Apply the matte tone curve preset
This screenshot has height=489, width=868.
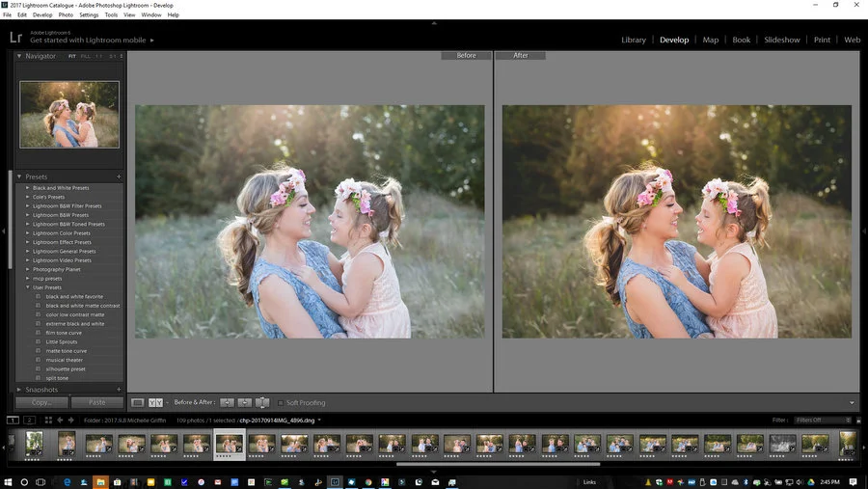(67, 351)
